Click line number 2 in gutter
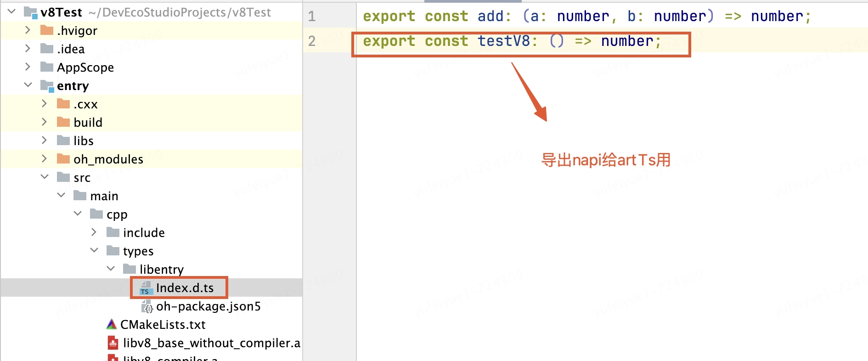This screenshot has height=361, width=868. tap(312, 41)
